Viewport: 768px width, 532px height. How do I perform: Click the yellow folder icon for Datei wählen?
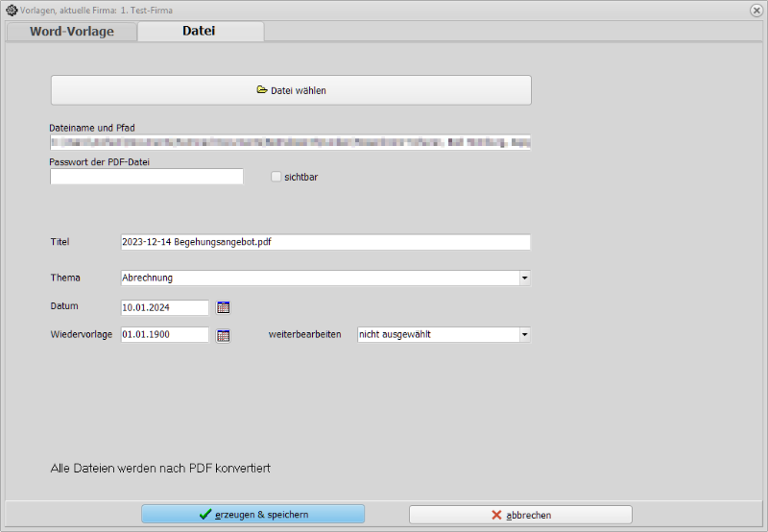tap(261, 90)
